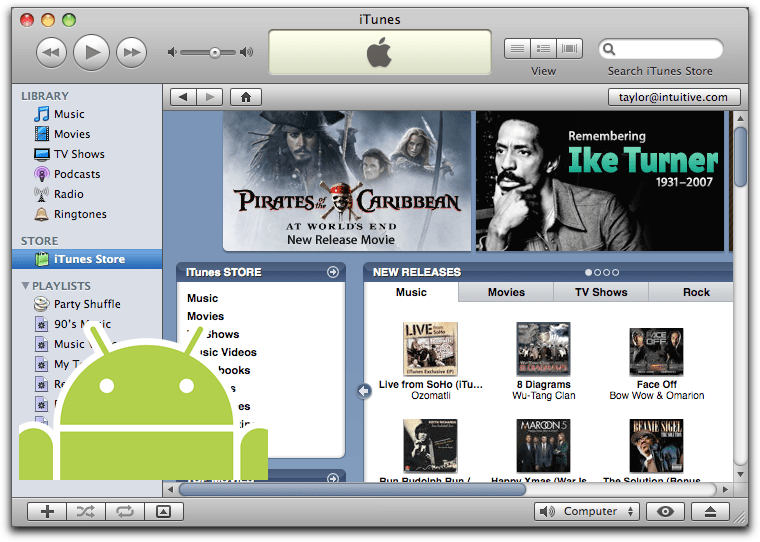Select the second New Releases page dot

point(598,272)
